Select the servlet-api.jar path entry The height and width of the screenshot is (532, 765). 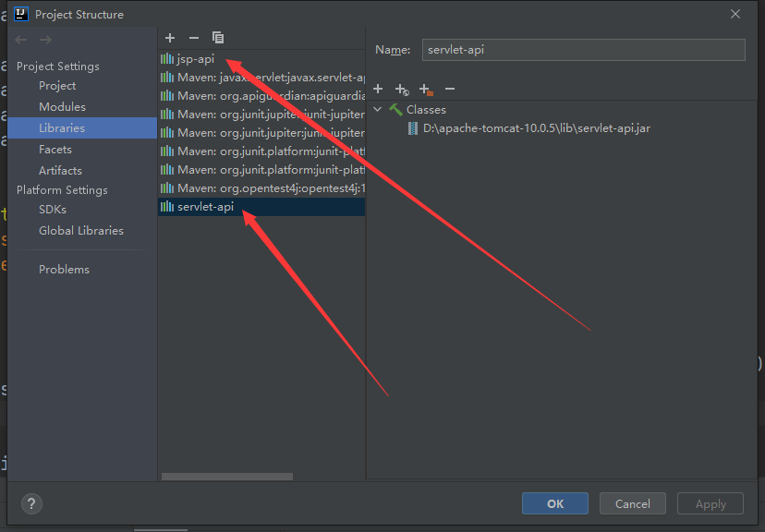(536, 128)
